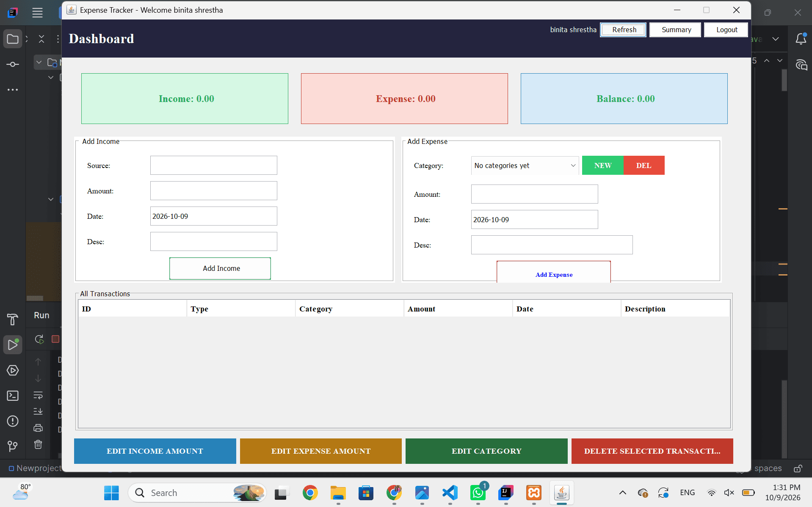812x507 pixels.
Task: Click the green NEW category button
Action: [x=603, y=165]
